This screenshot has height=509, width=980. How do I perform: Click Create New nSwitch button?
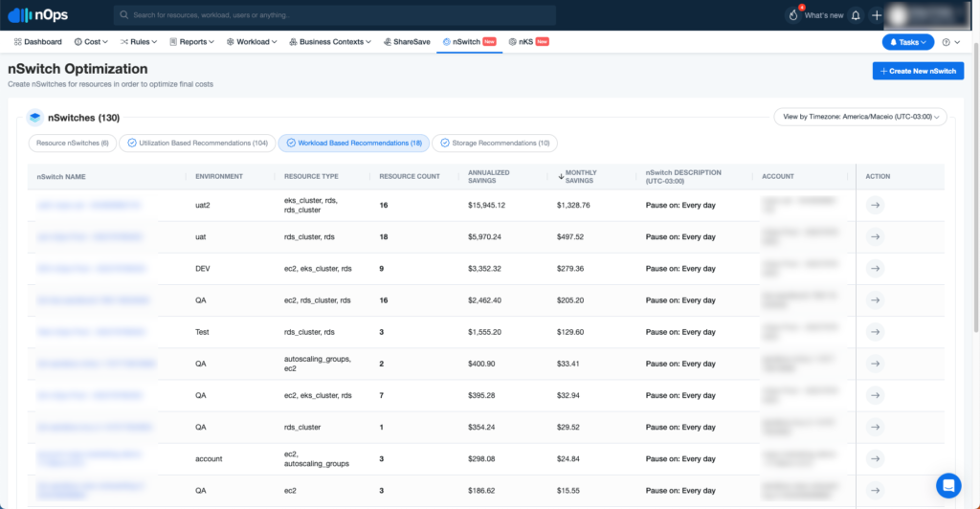pos(918,71)
